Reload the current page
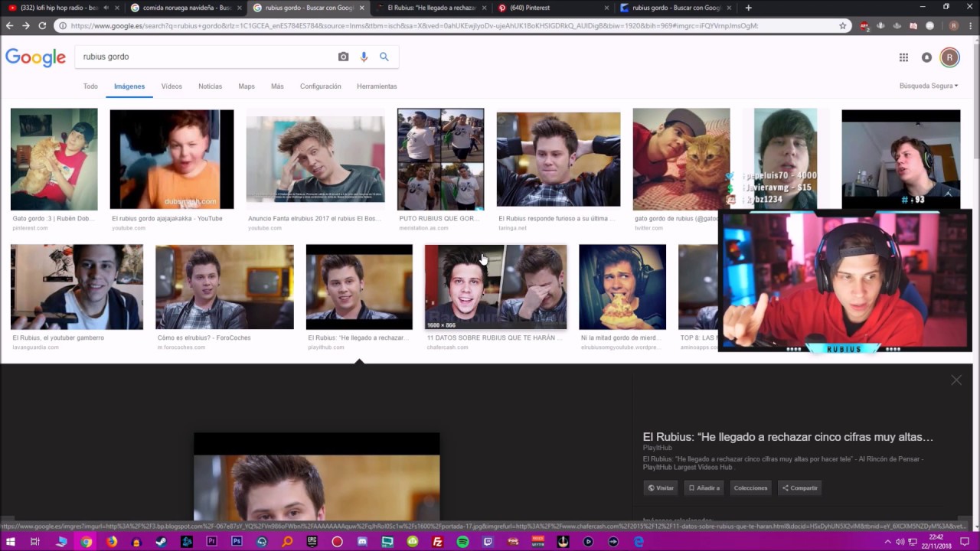The width and height of the screenshot is (980, 551). [x=42, y=25]
